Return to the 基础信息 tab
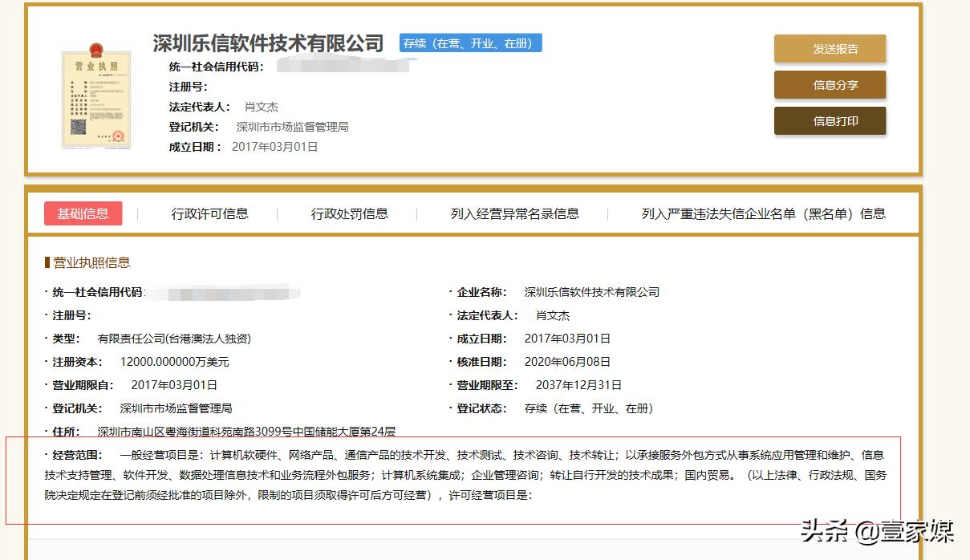 click(83, 213)
